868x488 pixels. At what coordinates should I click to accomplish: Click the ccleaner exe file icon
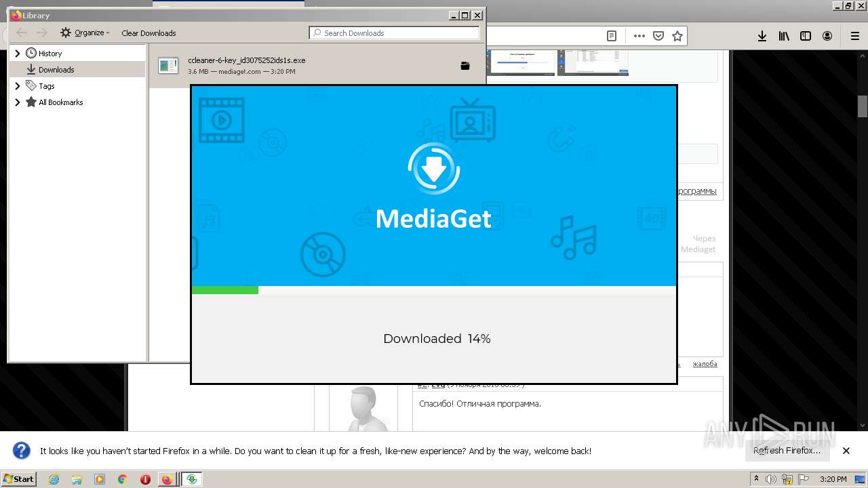[x=168, y=65]
